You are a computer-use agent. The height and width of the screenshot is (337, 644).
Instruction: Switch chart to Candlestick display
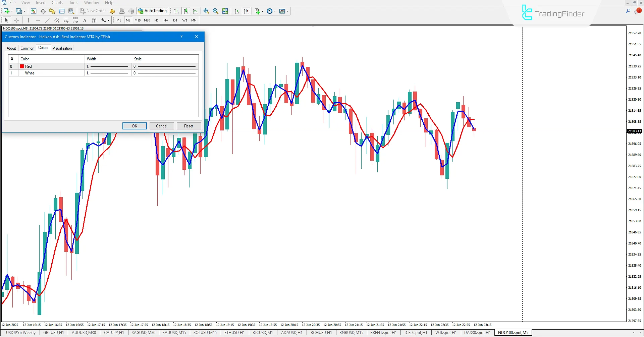pyautogui.click(x=185, y=11)
